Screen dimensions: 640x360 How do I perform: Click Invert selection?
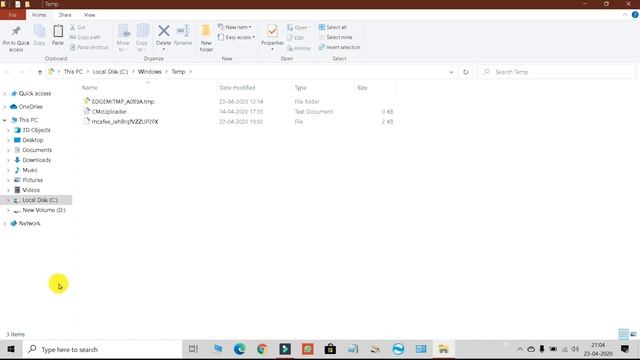click(339, 47)
